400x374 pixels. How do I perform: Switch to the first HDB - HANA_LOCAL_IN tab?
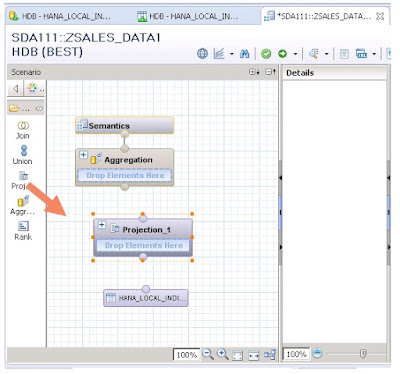click(60, 16)
